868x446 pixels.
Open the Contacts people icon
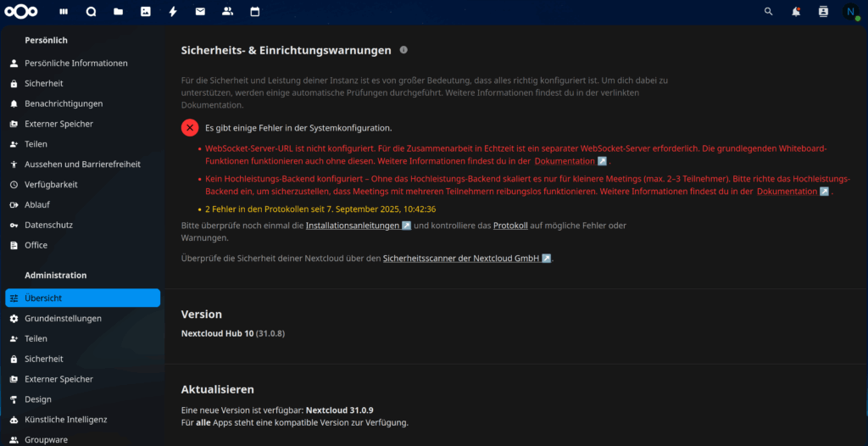point(227,12)
